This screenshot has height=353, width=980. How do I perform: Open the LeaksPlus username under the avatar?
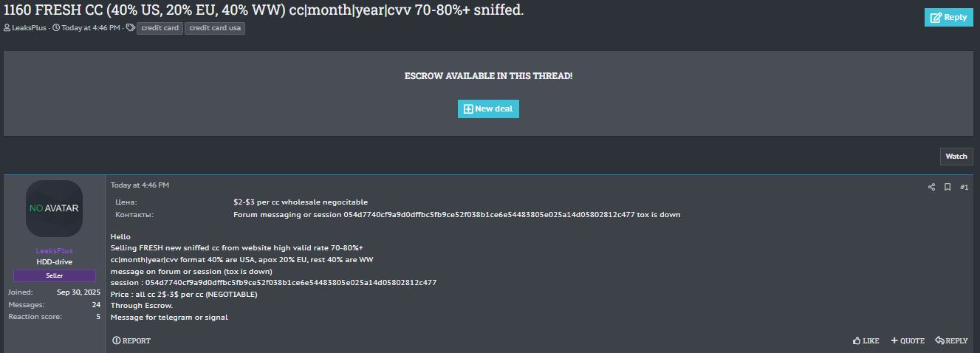[x=54, y=250]
